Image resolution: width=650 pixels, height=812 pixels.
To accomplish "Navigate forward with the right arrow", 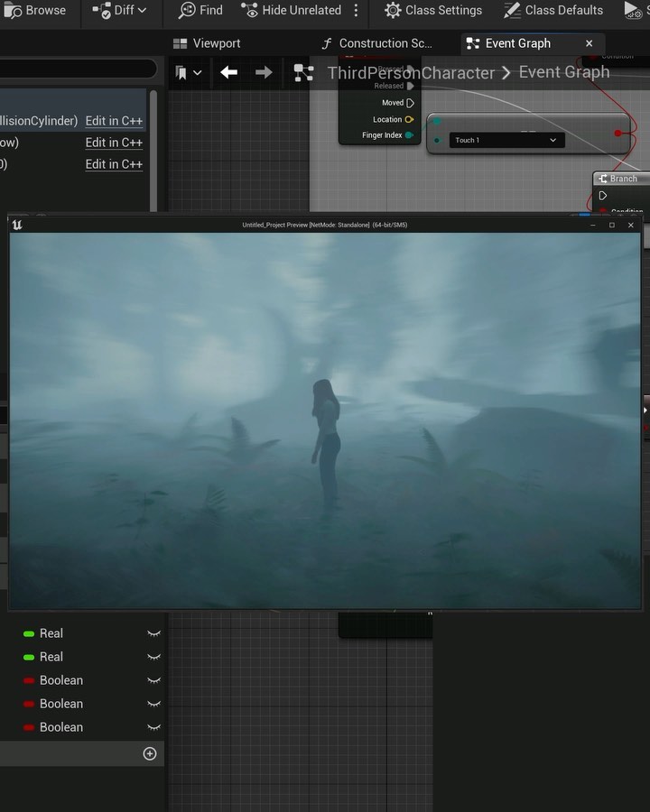I will pos(264,73).
